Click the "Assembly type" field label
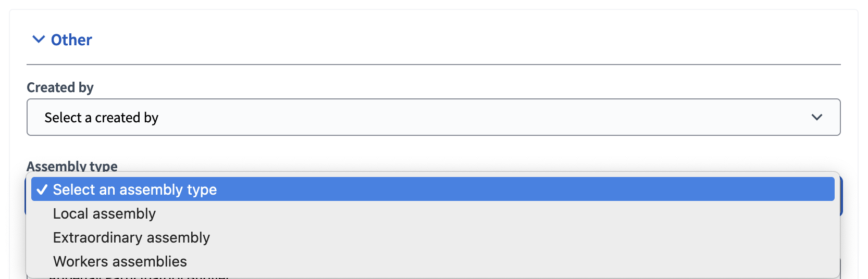This screenshot has height=279, width=868. point(72,166)
